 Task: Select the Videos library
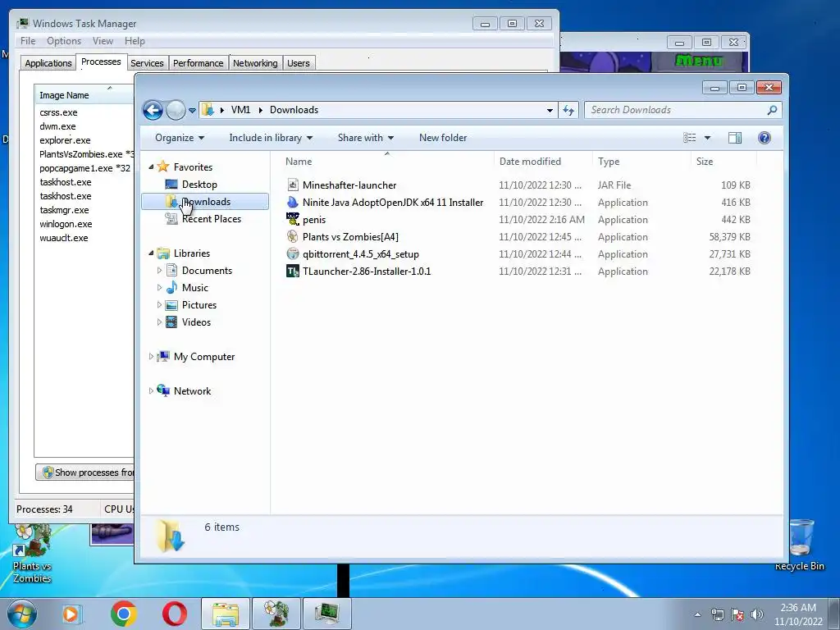click(x=196, y=322)
